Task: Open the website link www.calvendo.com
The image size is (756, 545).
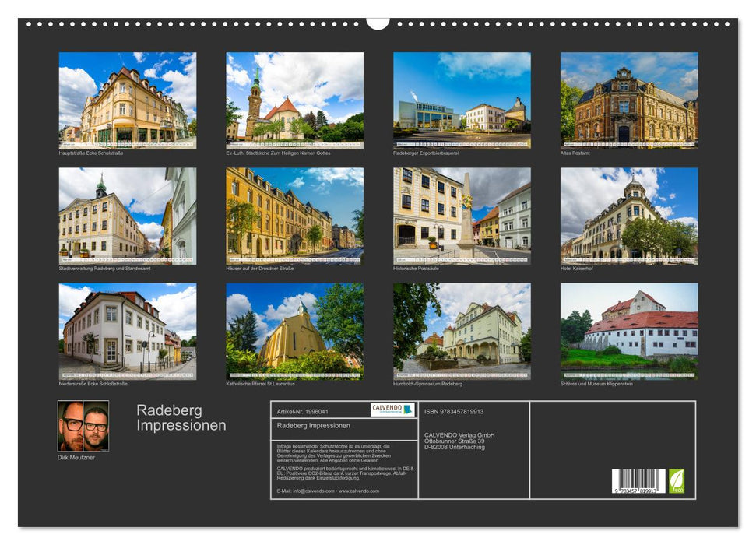Action: 362,491
